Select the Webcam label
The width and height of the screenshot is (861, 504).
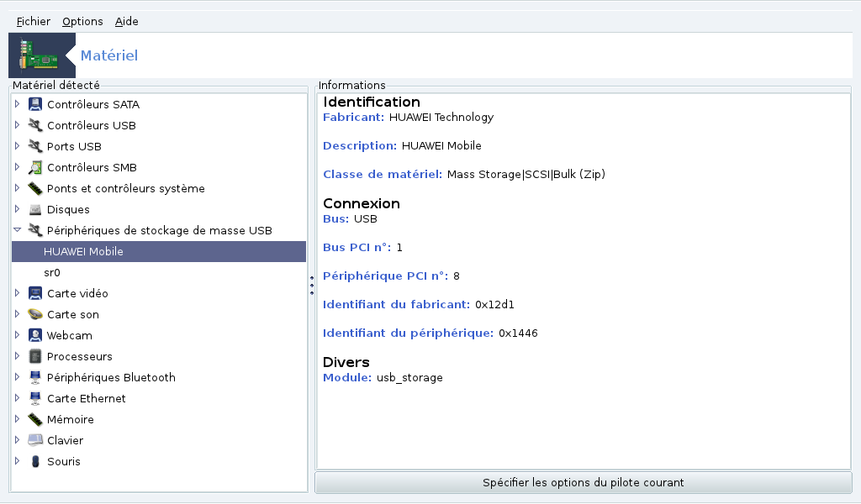tap(69, 336)
